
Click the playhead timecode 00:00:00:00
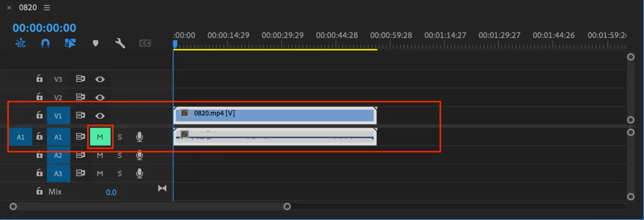coord(44,28)
